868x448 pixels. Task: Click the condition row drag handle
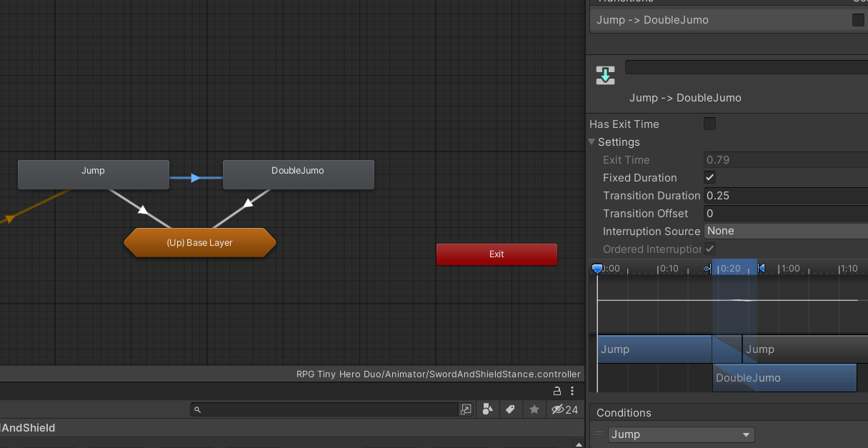tap(599, 434)
